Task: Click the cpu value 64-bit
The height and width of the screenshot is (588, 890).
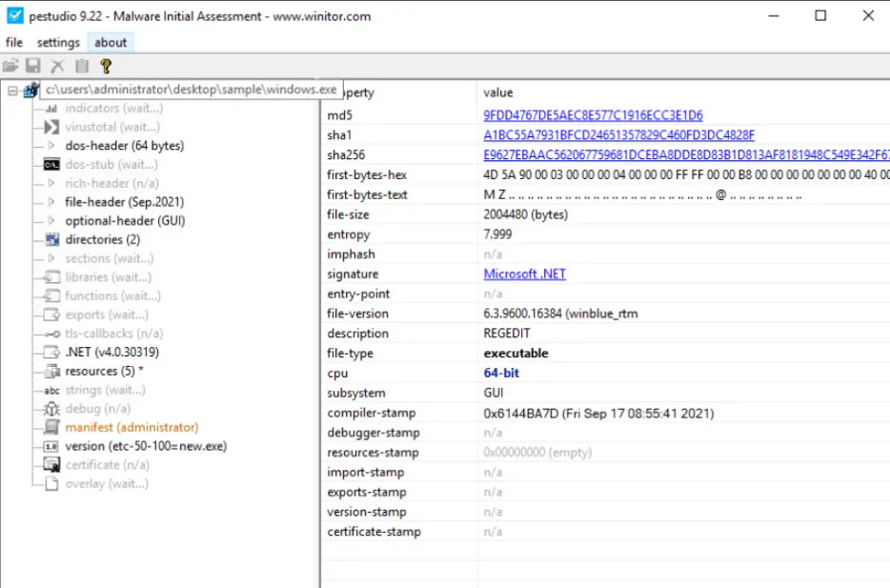Action: coord(501,373)
